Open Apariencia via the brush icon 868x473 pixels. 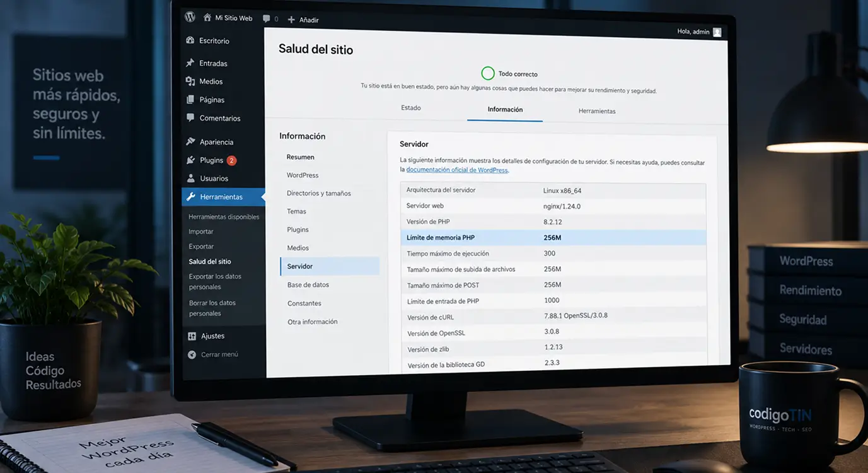[x=191, y=142]
